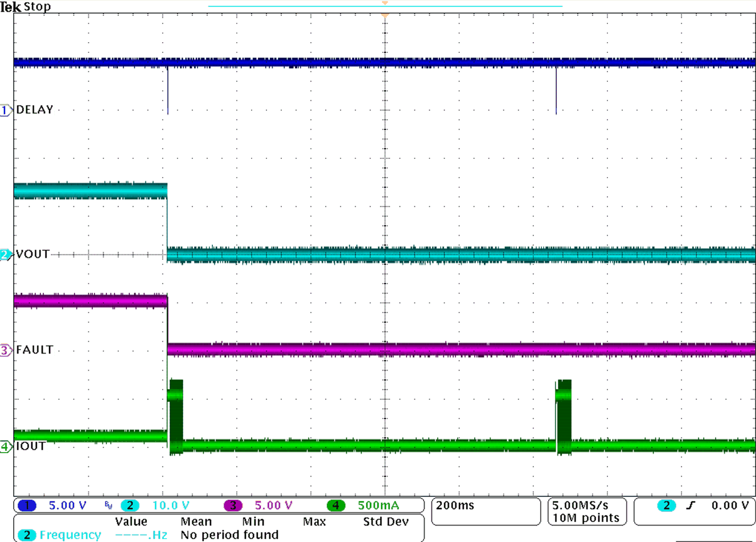Toggle the magenta channel 3 badge
Image resolution: width=756 pixels, height=542 pixels.
coord(233,506)
